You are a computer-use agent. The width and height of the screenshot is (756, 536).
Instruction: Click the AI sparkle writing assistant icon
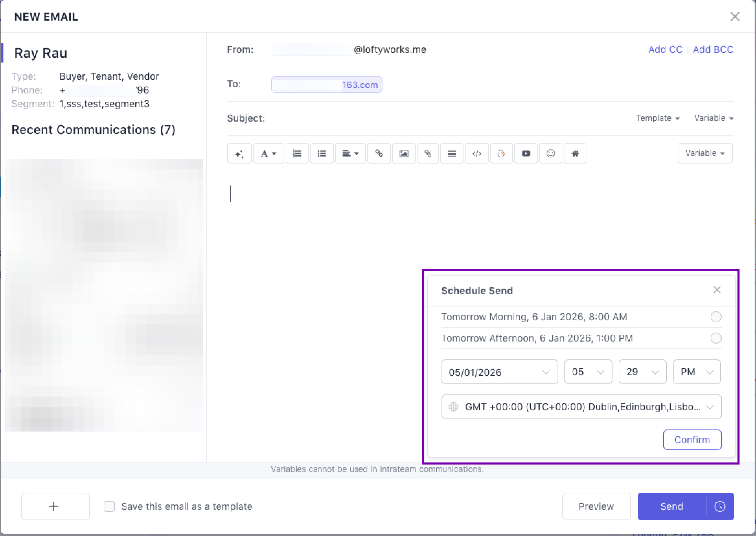pos(239,153)
